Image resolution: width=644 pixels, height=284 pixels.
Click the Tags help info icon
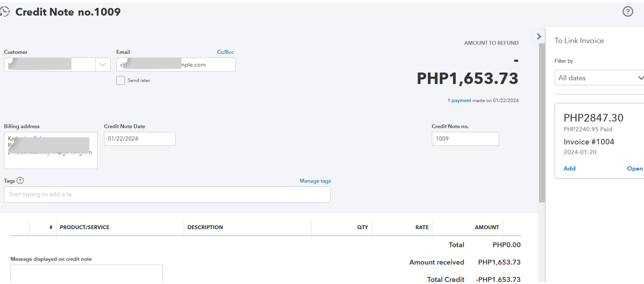[x=20, y=180]
